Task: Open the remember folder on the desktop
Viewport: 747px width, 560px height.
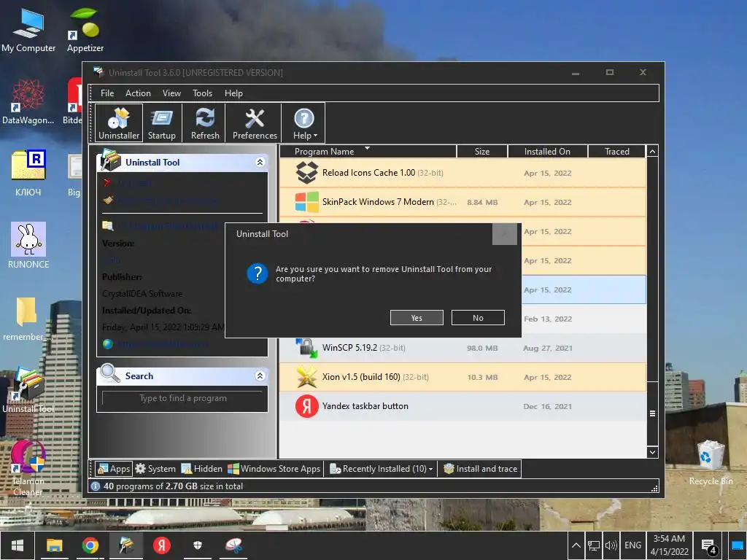Action: (x=27, y=319)
